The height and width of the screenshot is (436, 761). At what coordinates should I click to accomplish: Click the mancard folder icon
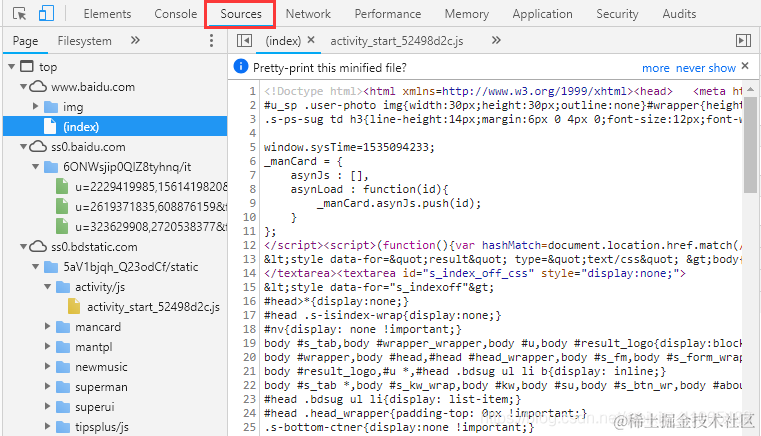[x=63, y=327]
